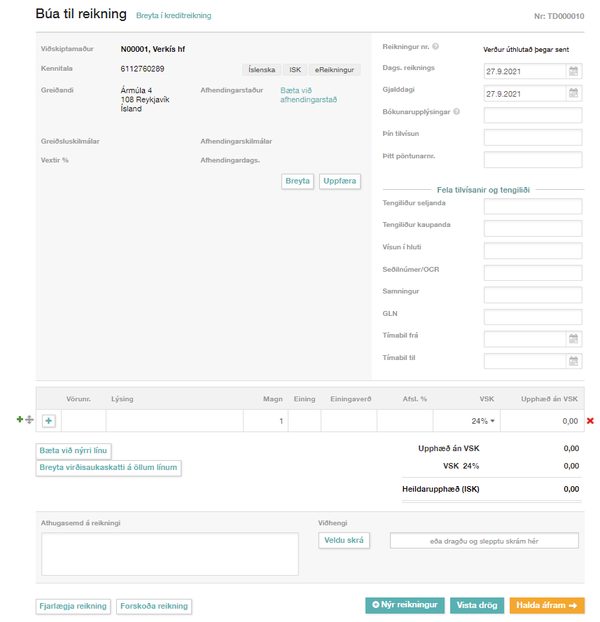The height and width of the screenshot is (622, 600).
Task: Click boxed plus button in product row
Action: point(48,421)
